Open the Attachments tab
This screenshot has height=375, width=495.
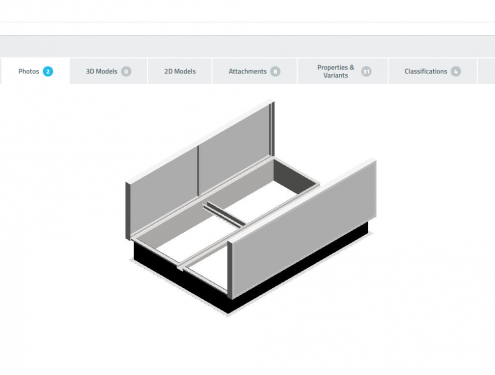pos(255,71)
